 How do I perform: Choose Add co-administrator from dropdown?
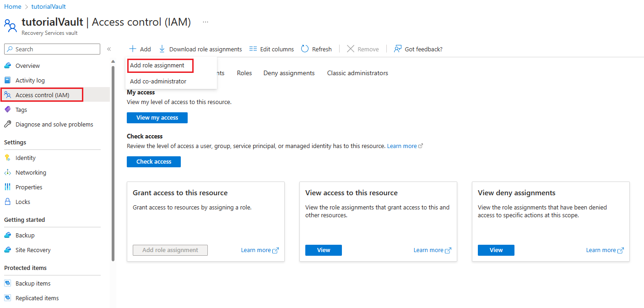point(158,81)
